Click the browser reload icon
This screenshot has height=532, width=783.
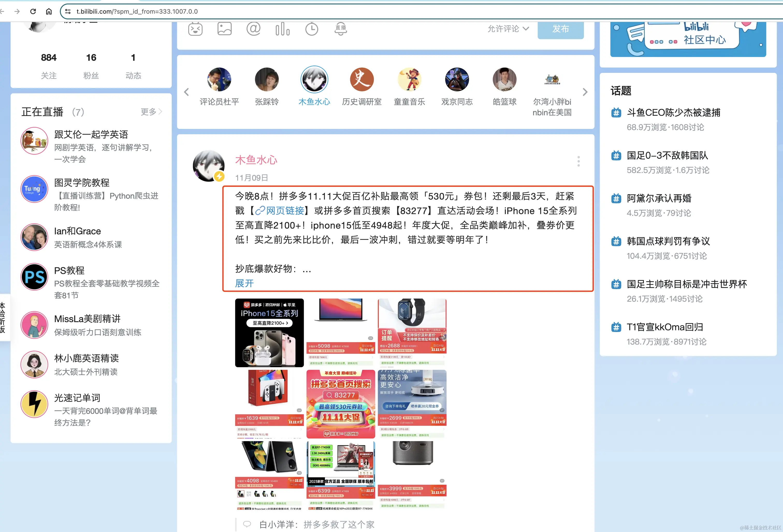pos(33,11)
